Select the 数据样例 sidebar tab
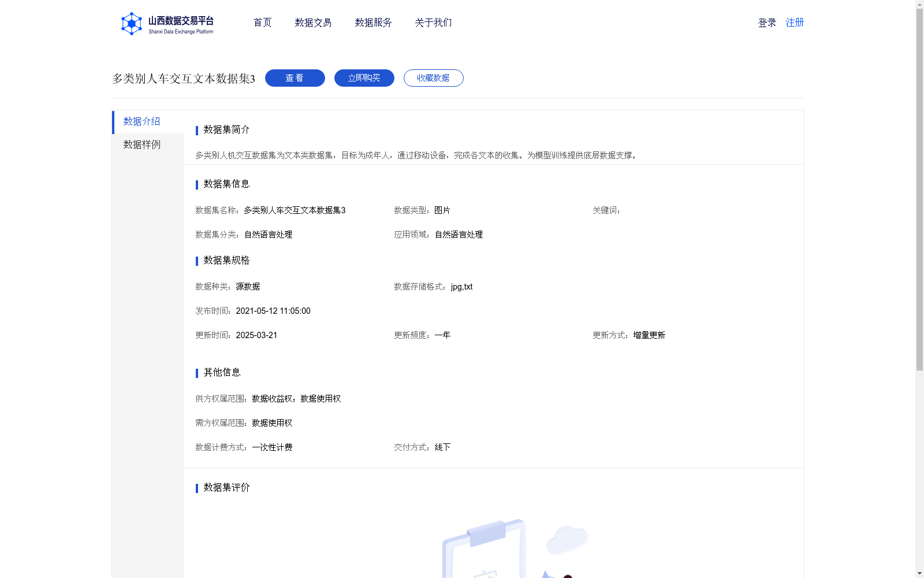The height and width of the screenshot is (578, 924). coord(148,145)
